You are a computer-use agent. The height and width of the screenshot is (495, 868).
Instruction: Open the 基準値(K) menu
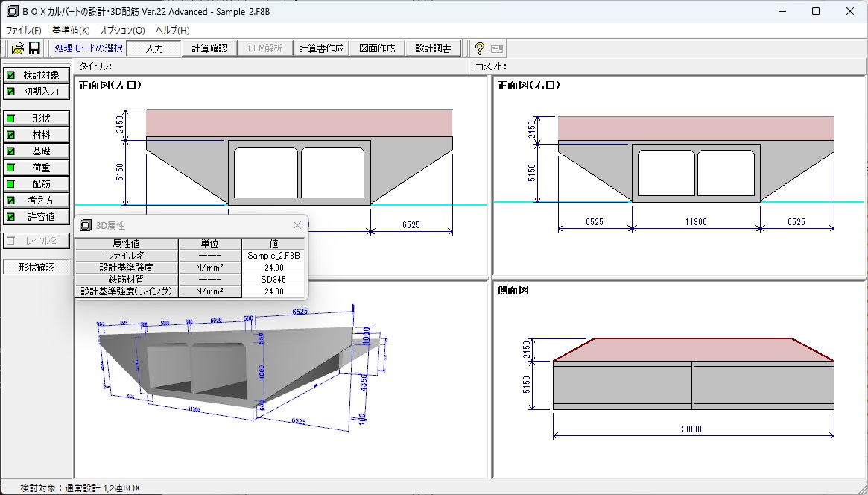pyautogui.click(x=71, y=31)
